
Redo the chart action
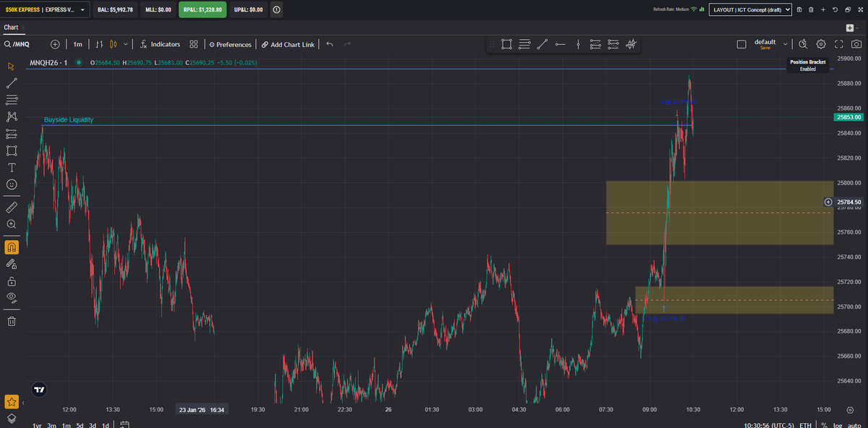[348, 44]
